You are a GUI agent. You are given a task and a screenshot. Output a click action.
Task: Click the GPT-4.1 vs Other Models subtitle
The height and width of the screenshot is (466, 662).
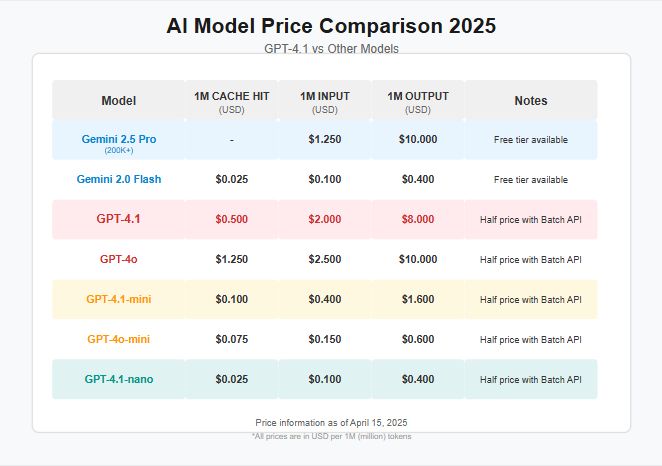tap(331, 48)
